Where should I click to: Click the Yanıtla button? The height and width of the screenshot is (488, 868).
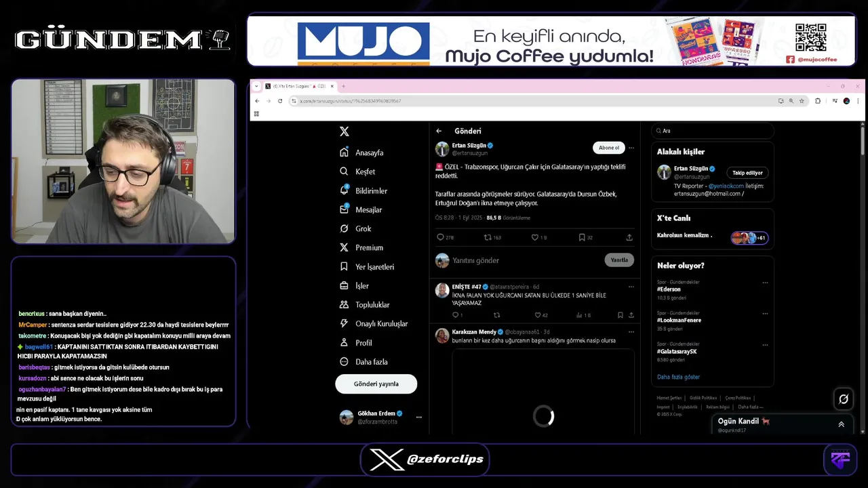pos(619,260)
